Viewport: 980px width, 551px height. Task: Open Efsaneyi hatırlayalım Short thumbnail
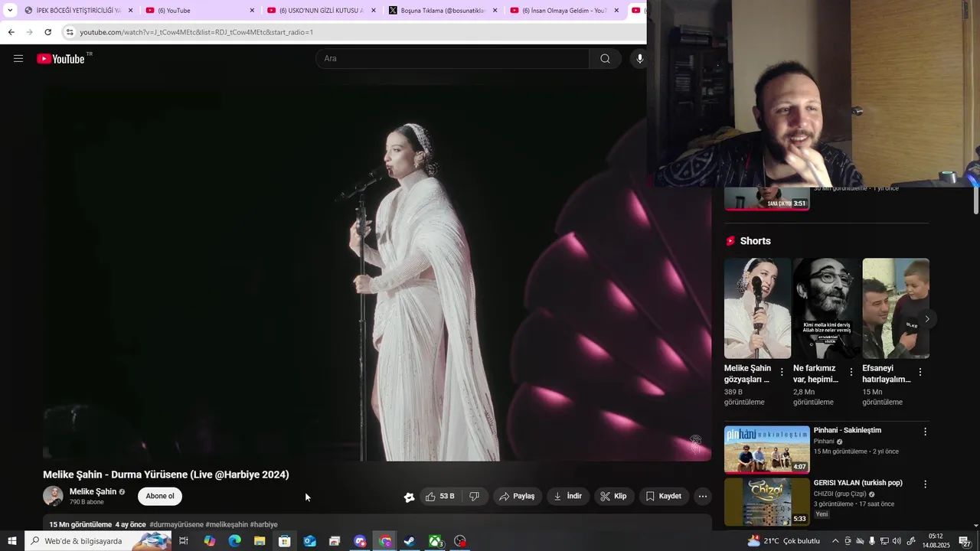point(896,308)
